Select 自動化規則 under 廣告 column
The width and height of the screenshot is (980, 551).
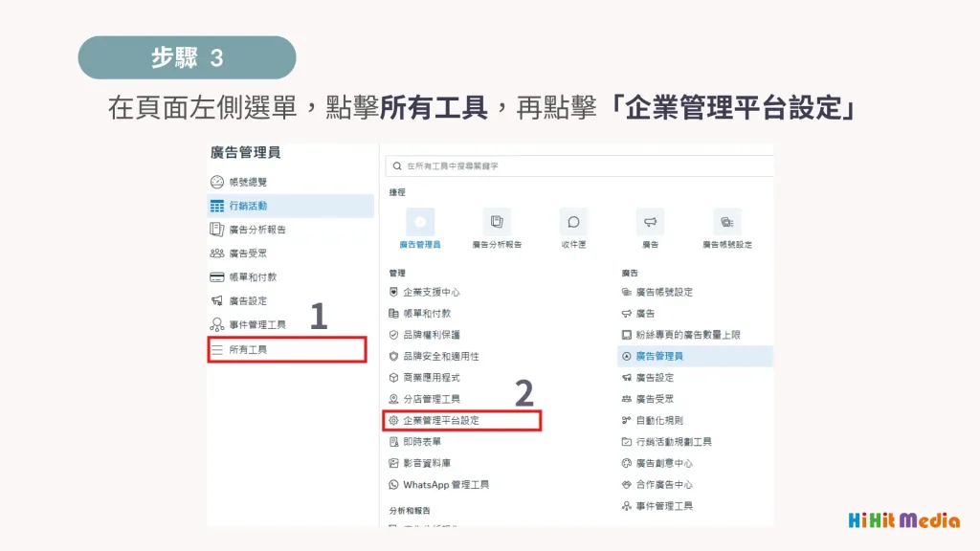[659, 420]
